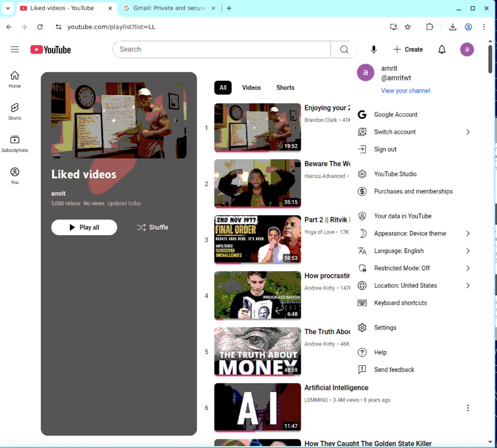This screenshot has width=497, height=448.
Task: Expand Location: United States submenu
Action: pyautogui.click(x=415, y=286)
